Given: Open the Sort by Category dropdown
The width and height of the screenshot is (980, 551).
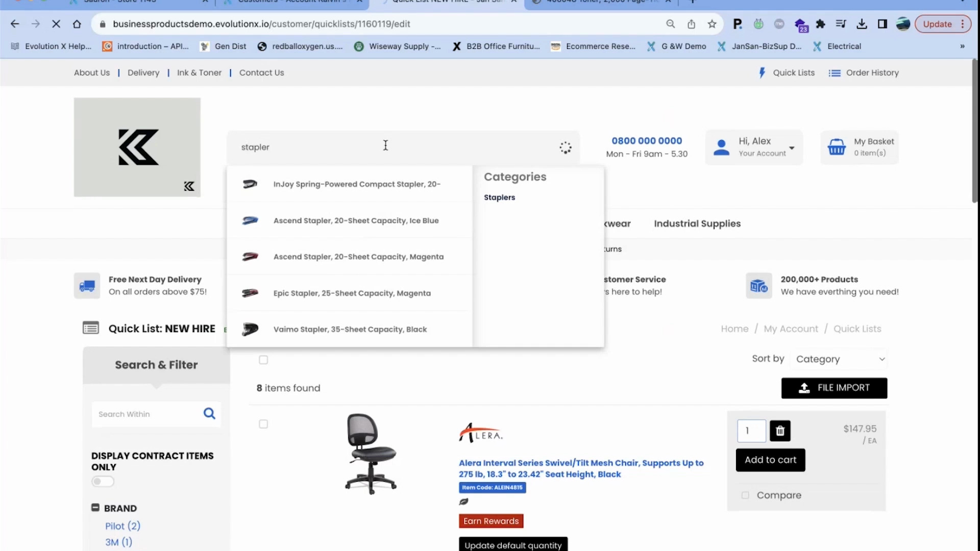Looking at the screenshot, I should coord(839,359).
